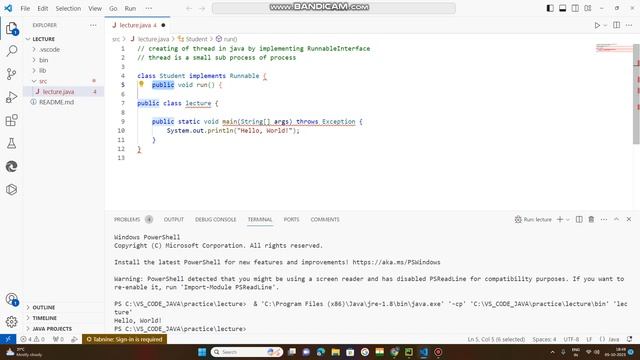Open lecture.java in the explorer tree

click(x=58, y=92)
